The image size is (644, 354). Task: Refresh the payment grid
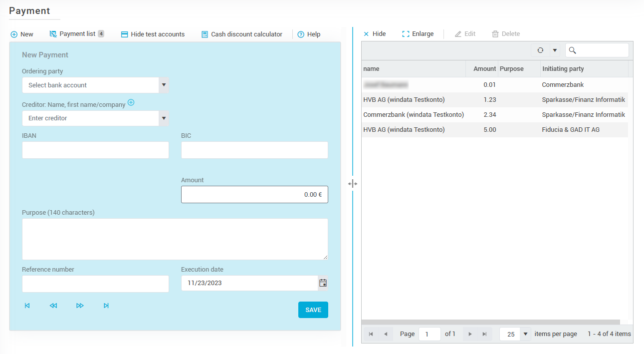click(x=540, y=50)
